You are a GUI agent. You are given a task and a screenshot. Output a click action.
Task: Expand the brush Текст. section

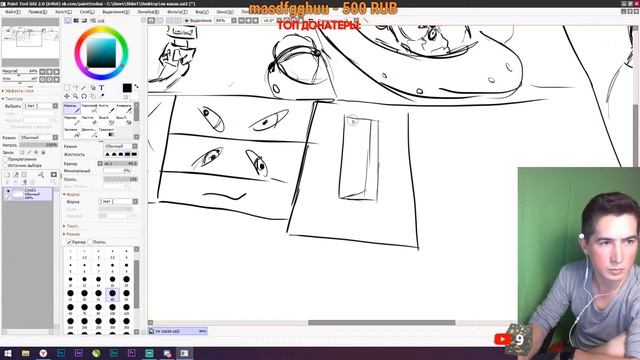[x=71, y=226]
